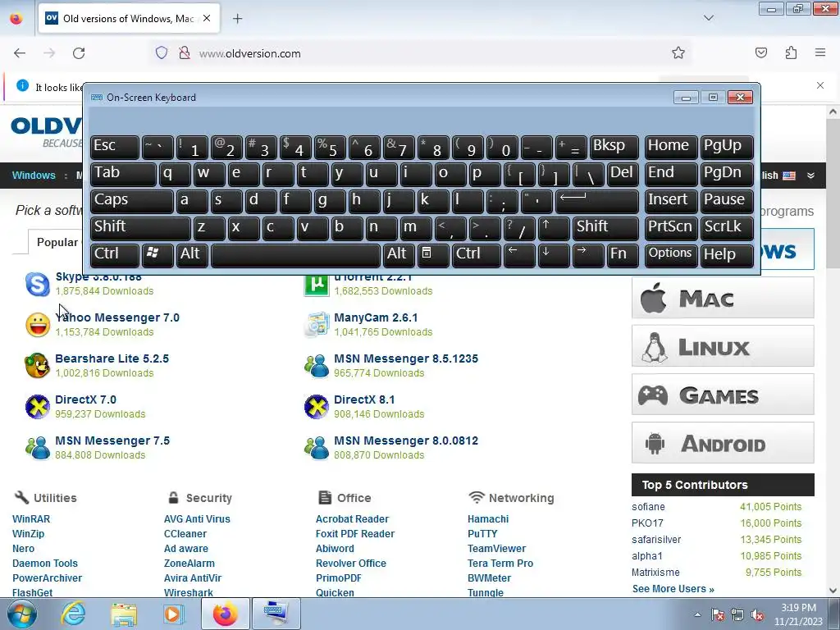
Task: Open the Mac platform button
Action: pyautogui.click(x=723, y=298)
